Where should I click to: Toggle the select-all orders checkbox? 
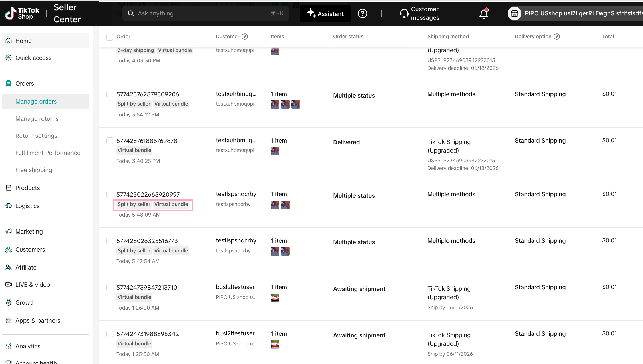click(110, 37)
